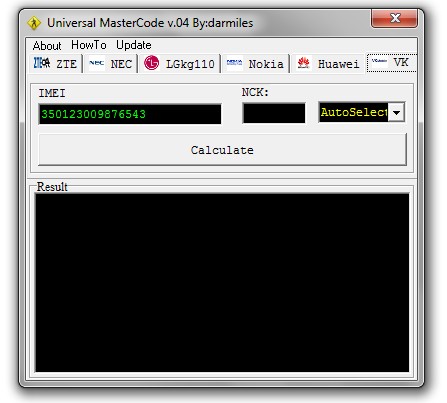Select the Nokia tab label
This screenshot has height=403, width=447.
[266, 64]
